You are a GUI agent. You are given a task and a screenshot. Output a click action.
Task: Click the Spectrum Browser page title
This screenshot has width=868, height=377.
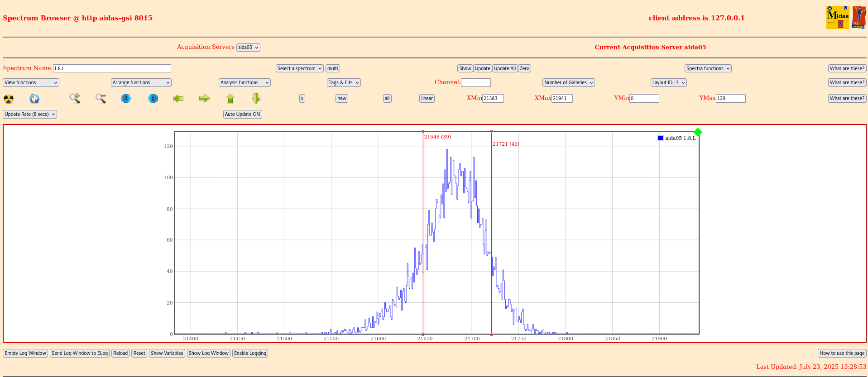pos(77,18)
